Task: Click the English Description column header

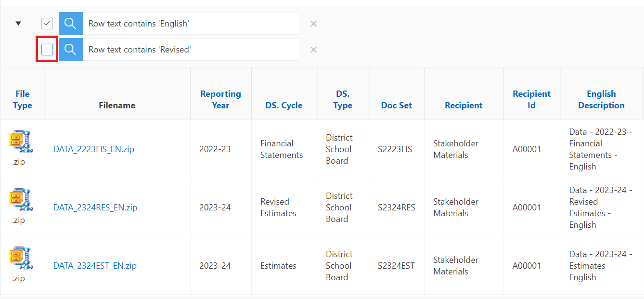Action: coord(601,100)
